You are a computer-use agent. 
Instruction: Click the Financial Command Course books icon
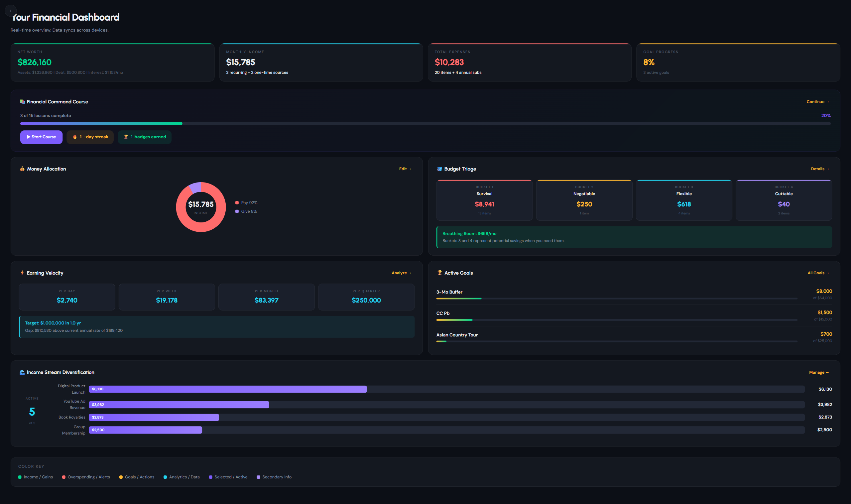22,101
